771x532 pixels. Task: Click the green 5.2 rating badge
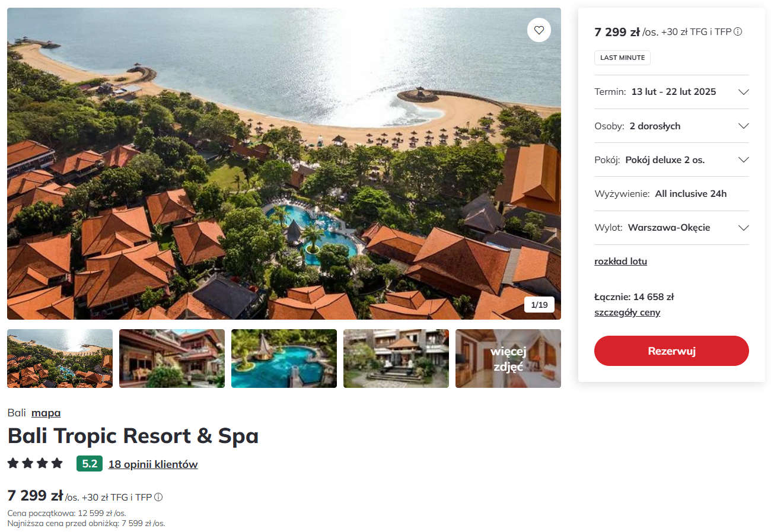[x=90, y=464]
